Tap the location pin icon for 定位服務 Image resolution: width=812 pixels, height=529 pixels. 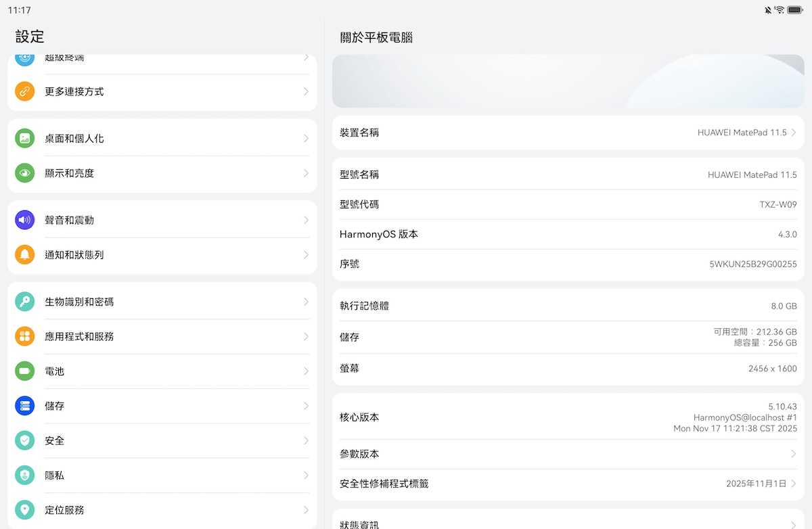[25, 510]
